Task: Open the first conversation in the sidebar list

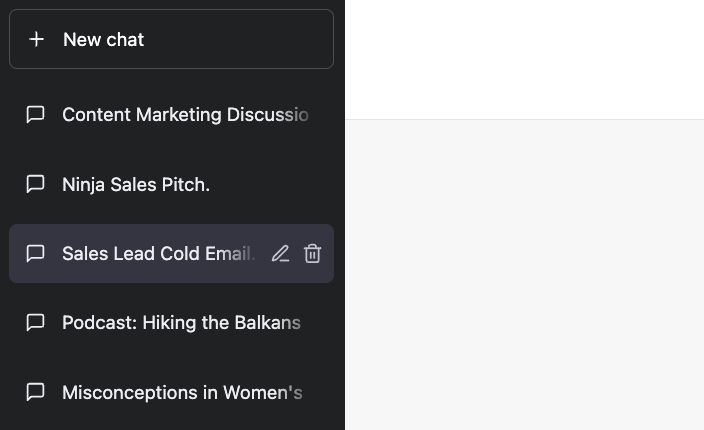Action: [185, 115]
